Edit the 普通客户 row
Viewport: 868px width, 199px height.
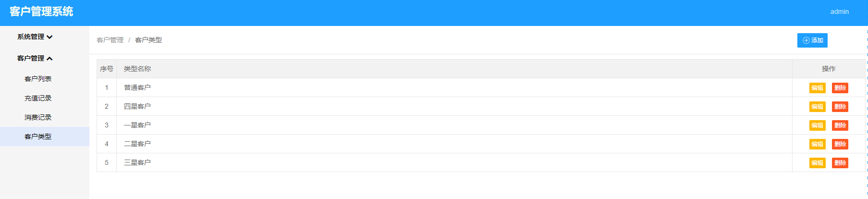pos(817,88)
